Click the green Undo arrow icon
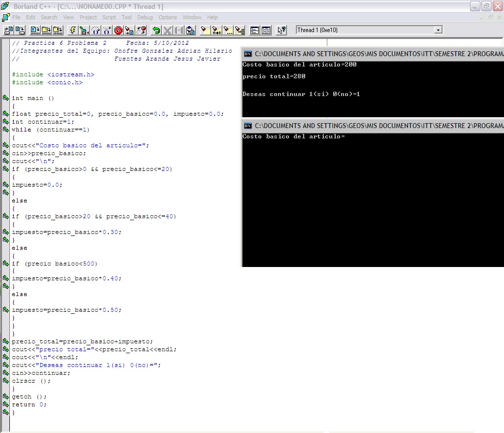The image size is (504, 433). 156,31
